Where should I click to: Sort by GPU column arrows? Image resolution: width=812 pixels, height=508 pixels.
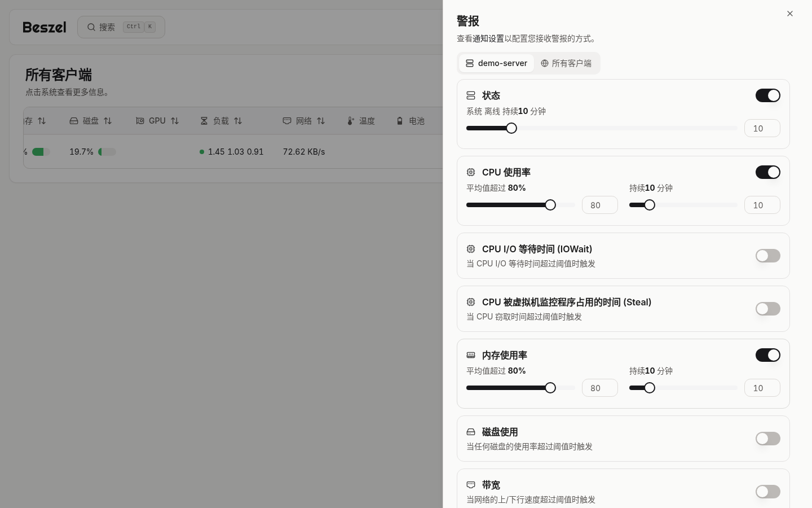[x=175, y=121]
